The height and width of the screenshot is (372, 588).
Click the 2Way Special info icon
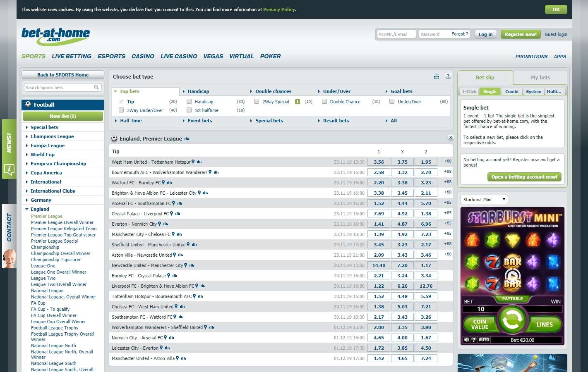click(297, 102)
